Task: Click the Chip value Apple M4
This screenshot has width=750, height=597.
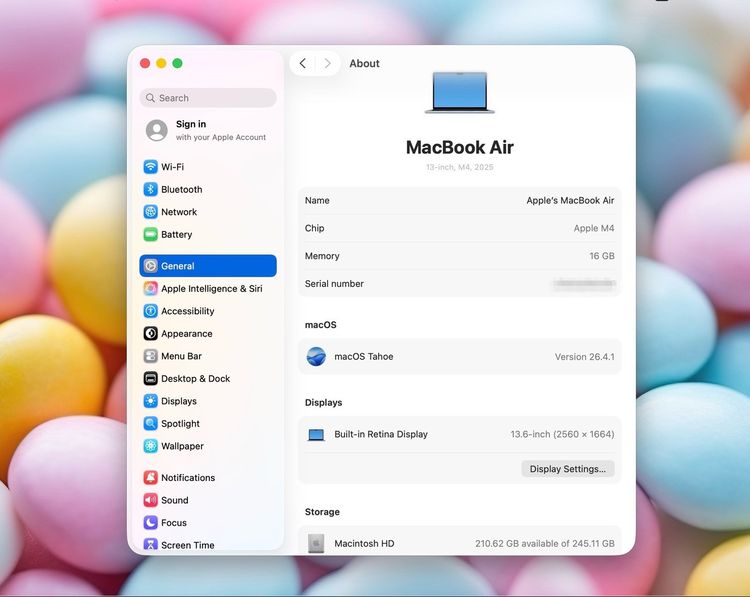Action: pyautogui.click(x=594, y=228)
